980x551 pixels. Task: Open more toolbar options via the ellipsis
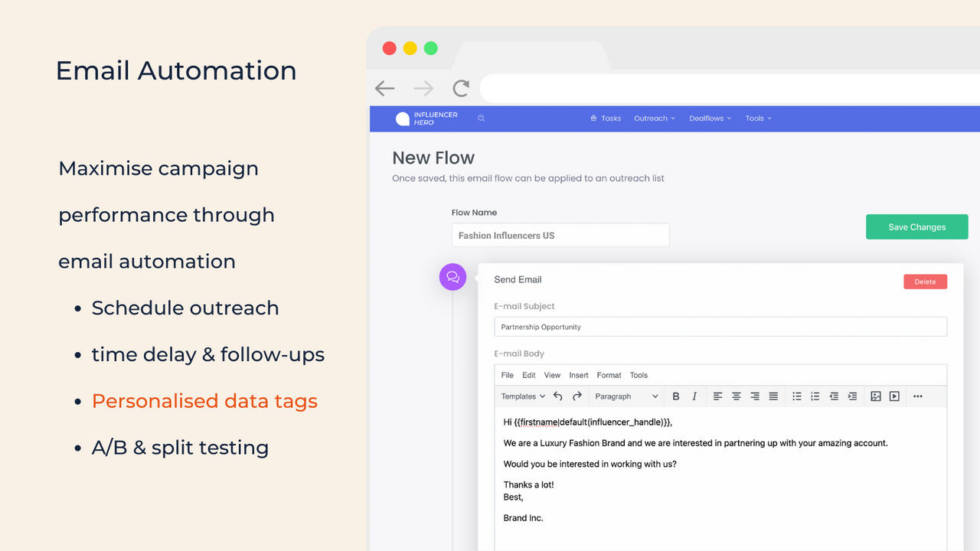coord(917,396)
